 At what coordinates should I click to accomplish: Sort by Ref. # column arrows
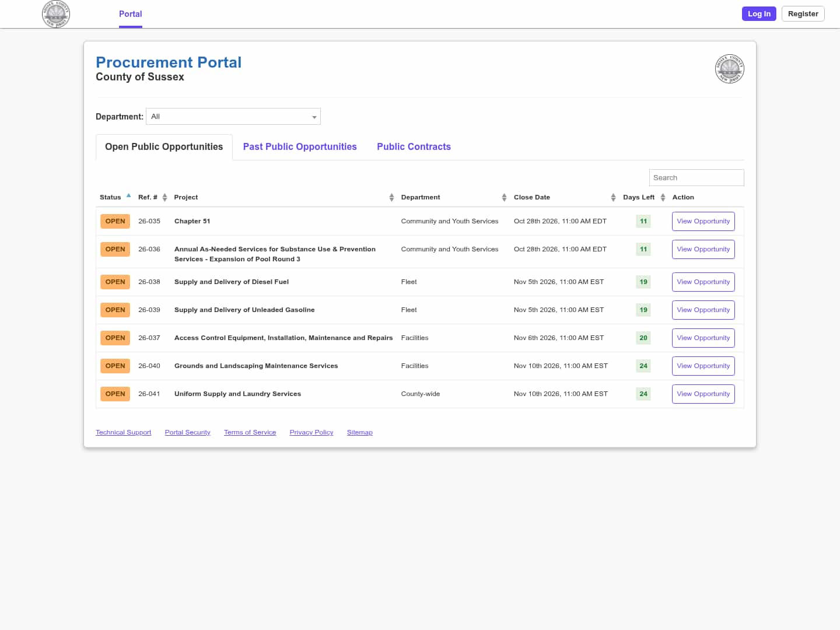click(164, 198)
